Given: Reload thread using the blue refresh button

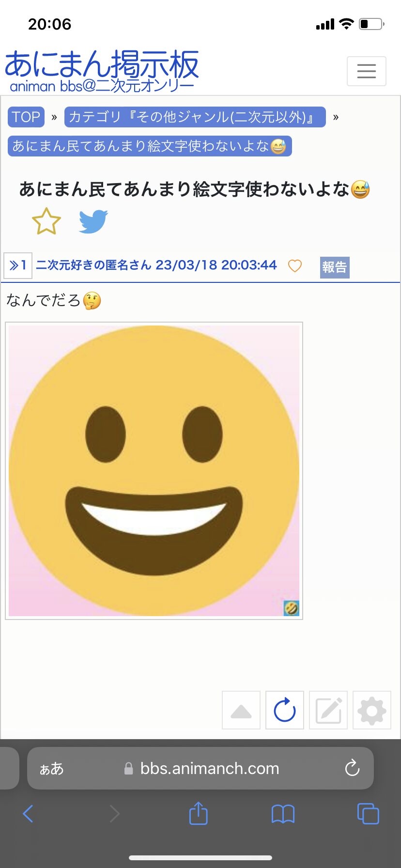Looking at the screenshot, I should click(285, 710).
